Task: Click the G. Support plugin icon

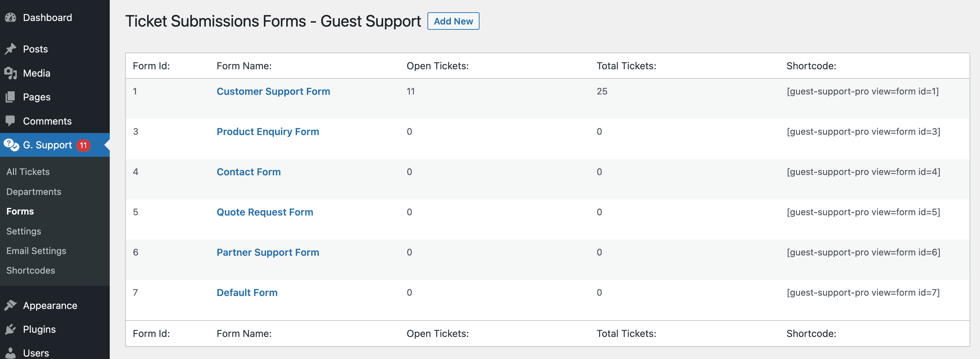Action: [11, 145]
